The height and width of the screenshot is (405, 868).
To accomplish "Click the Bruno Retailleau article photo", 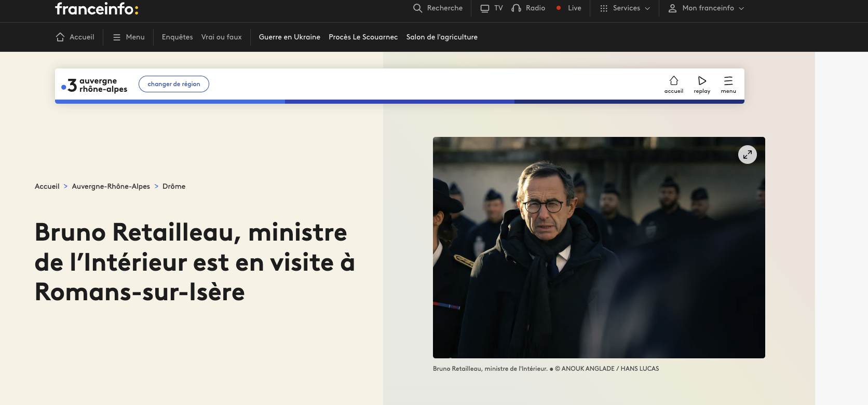I will tap(599, 247).
